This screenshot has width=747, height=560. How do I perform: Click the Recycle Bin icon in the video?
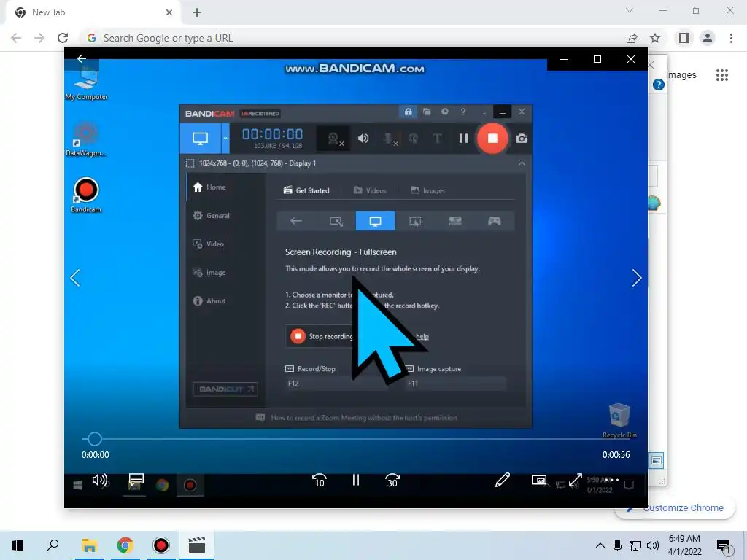pos(619,421)
